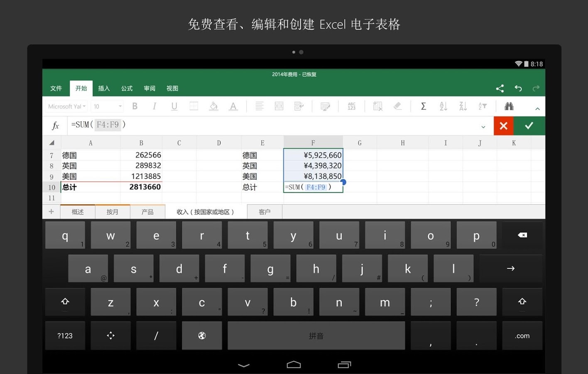Click the AutoSum sigma icon
This screenshot has height=374, width=588.
coord(424,106)
